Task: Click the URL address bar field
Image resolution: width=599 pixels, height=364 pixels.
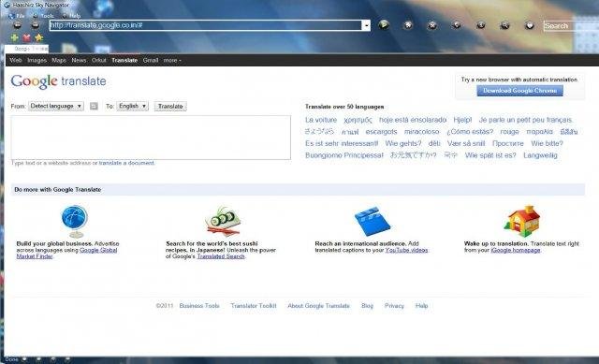Action: click(206, 25)
